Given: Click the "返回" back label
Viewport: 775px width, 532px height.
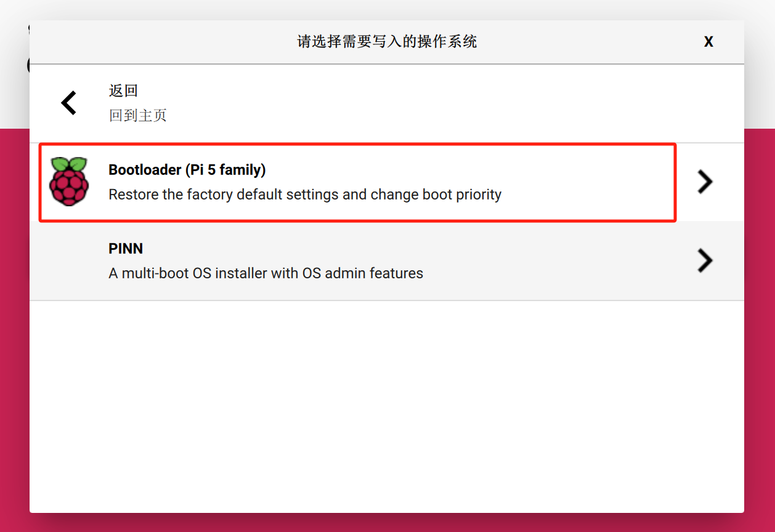Looking at the screenshot, I should click(123, 91).
